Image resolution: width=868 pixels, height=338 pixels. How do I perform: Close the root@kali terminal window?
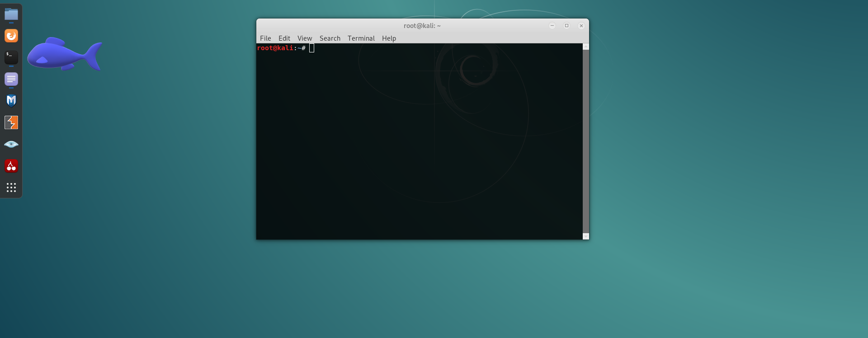click(581, 26)
